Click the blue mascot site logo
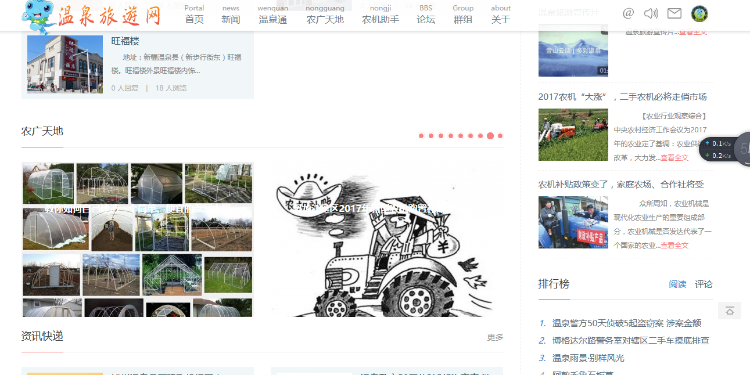The width and height of the screenshot is (750, 375). pyautogui.click(x=39, y=17)
